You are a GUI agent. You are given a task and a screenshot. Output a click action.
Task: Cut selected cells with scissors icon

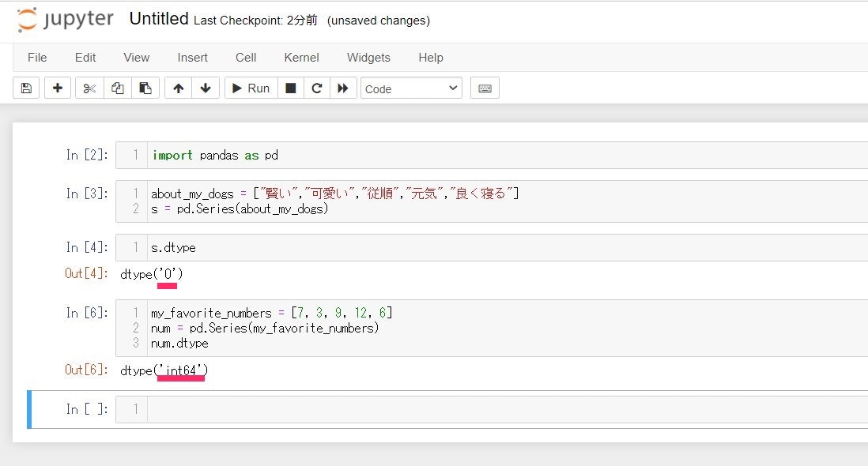89,88
